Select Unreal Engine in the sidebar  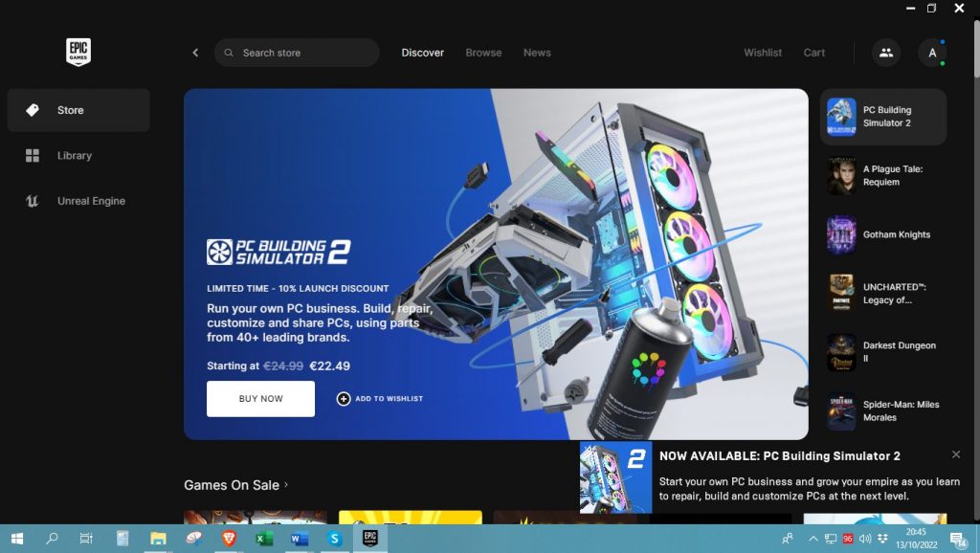(x=91, y=201)
